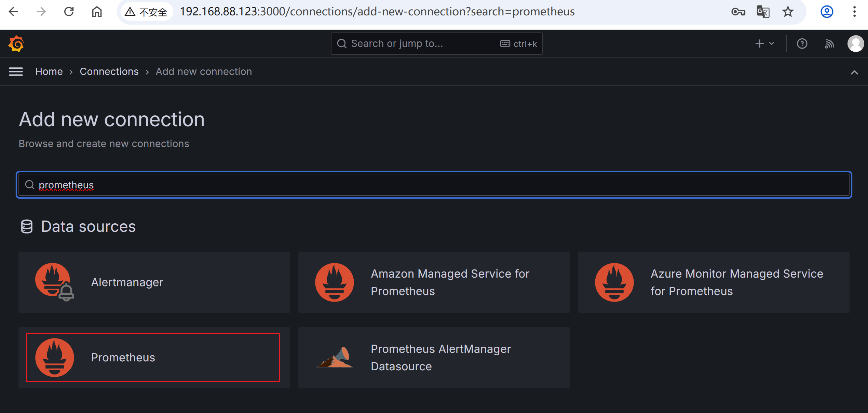This screenshot has height=413, width=868.
Task: Open the browser profile icon
Action: [x=827, y=12]
